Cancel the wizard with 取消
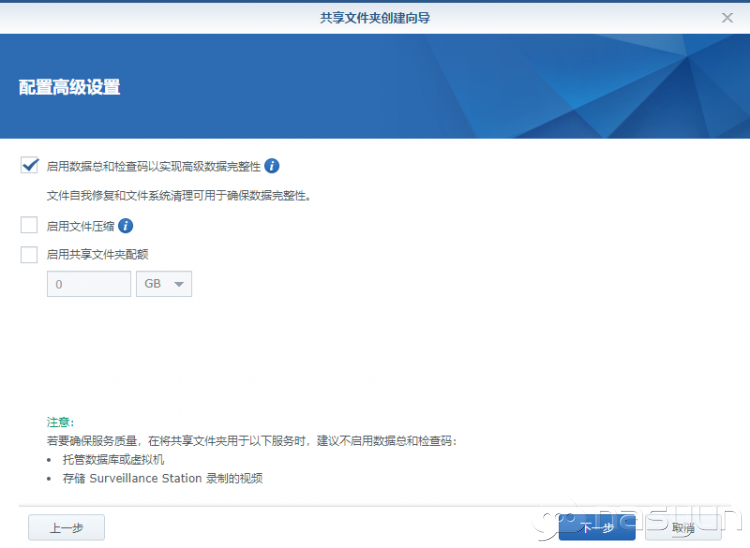The height and width of the screenshot is (548, 750). pyautogui.click(x=684, y=527)
